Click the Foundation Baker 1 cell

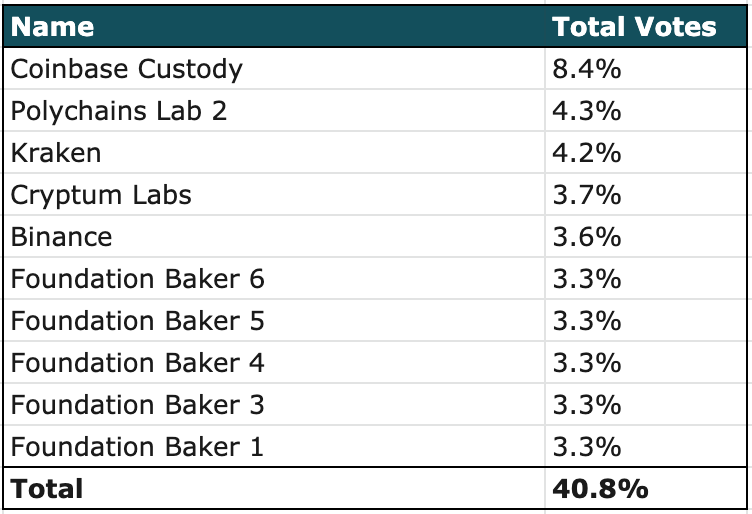pyautogui.click(x=138, y=446)
